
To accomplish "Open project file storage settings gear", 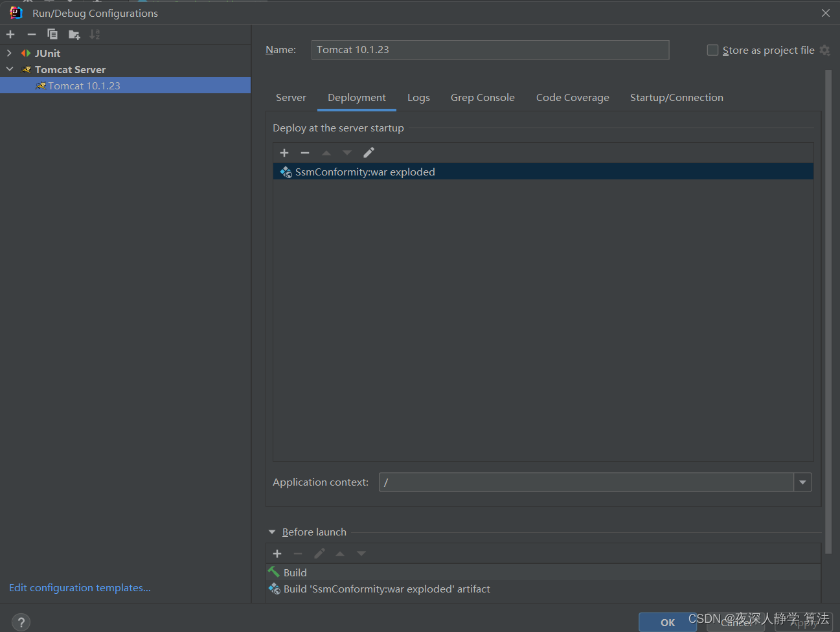I will (x=824, y=50).
